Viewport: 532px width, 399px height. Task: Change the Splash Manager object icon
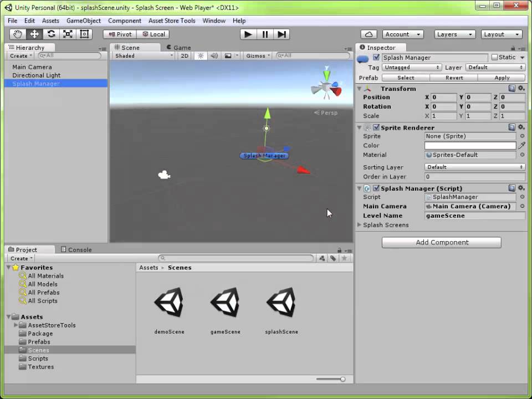pyautogui.click(x=362, y=59)
